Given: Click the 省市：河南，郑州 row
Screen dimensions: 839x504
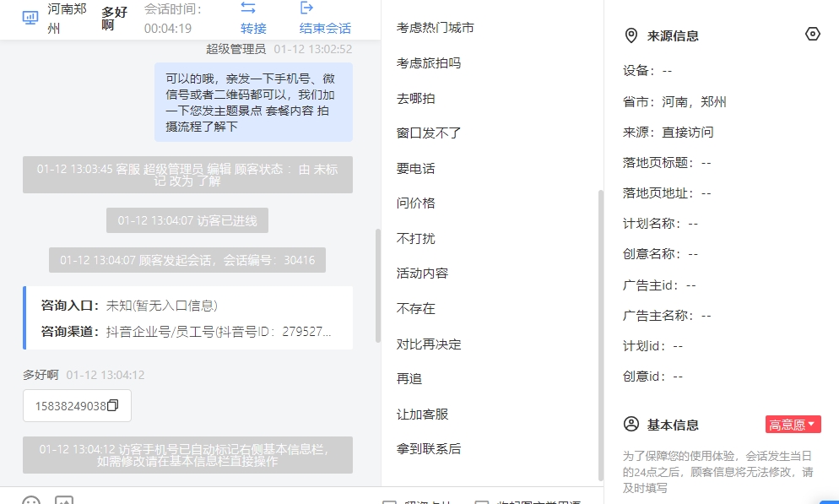Looking at the screenshot, I should (674, 101).
